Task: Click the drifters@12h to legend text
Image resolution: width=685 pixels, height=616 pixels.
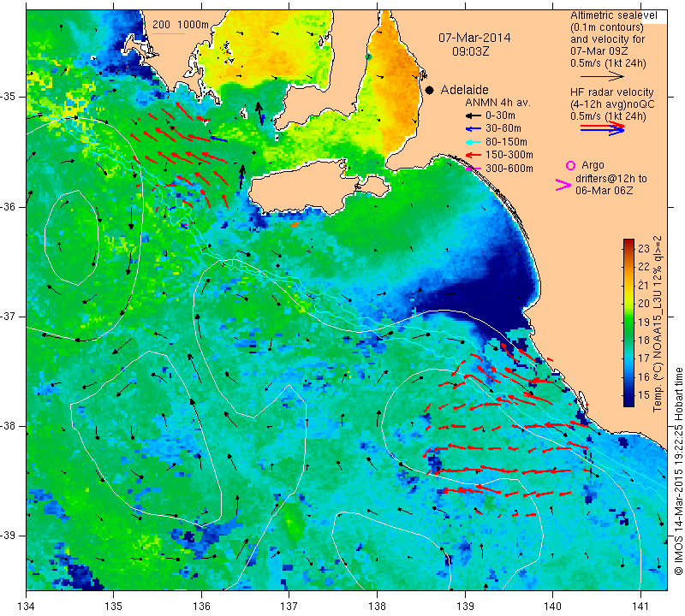Action: 611,179
